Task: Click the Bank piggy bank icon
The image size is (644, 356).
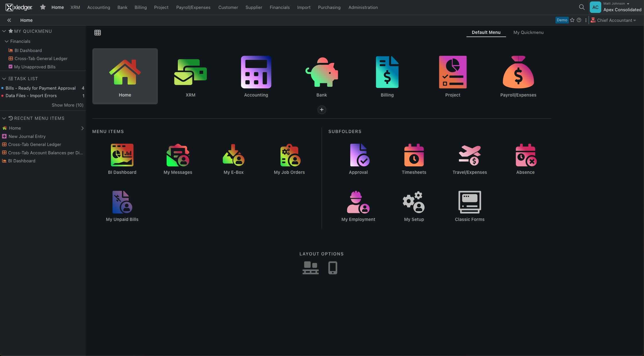Action: (x=322, y=72)
